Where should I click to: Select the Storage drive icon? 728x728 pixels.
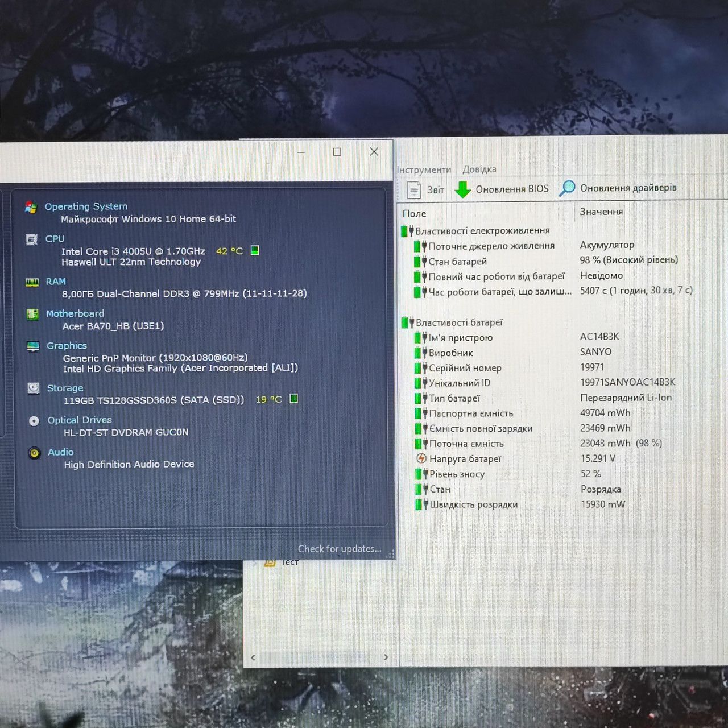point(34,388)
